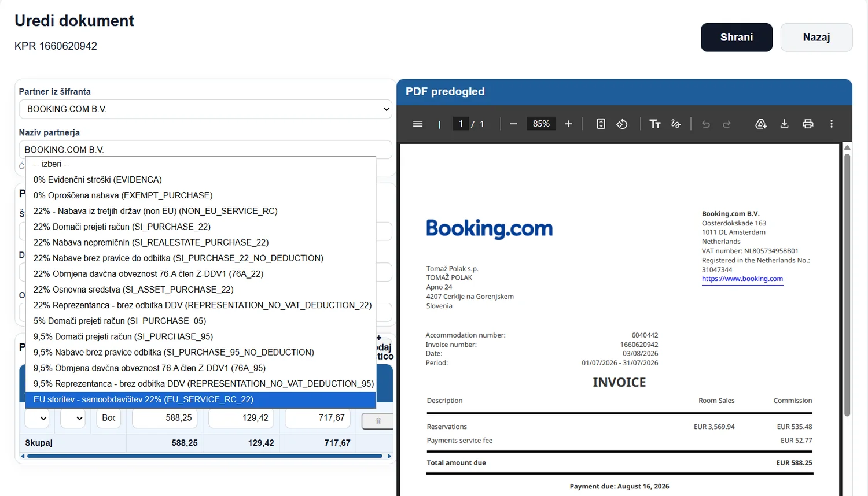The width and height of the screenshot is (868, 496).
Task: Choose 22% Reprezentanca - brez odbitka DDV
Action: point(201,305)
